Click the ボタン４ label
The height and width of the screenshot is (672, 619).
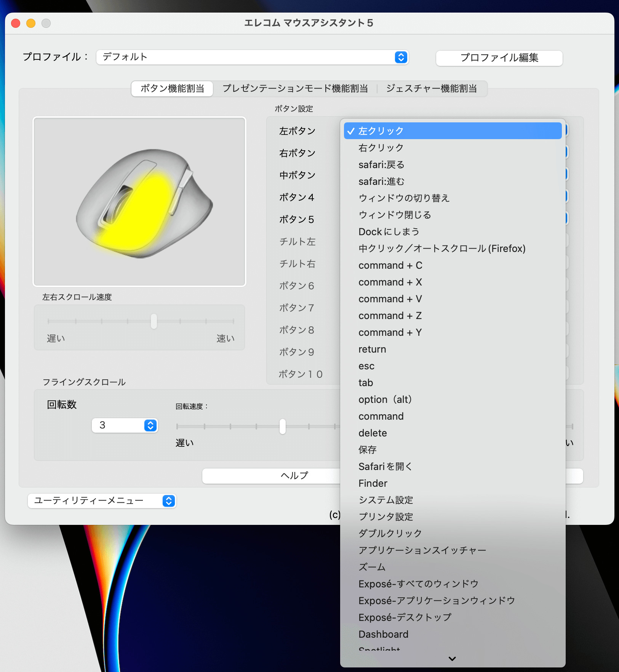[x=297, y=197]
